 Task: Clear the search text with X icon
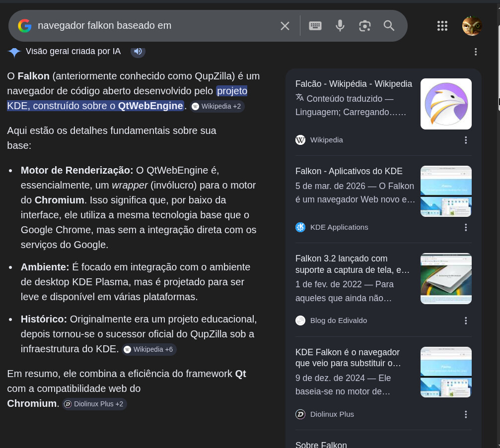coord(285,26)
